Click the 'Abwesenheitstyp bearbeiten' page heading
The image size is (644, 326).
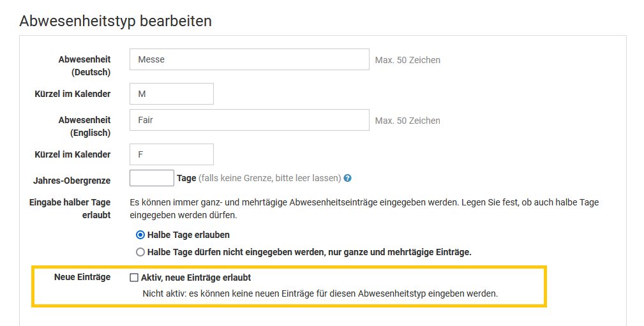(x=116, y=21)
